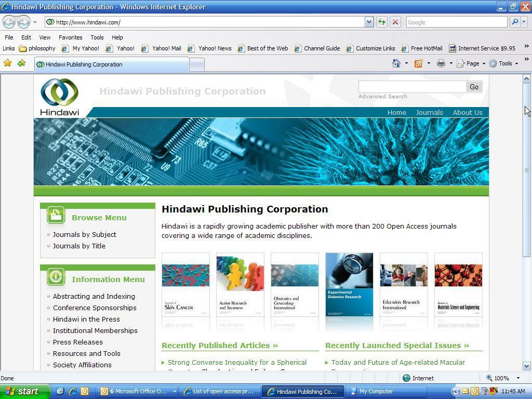The height and width of the screenshot is (399, 532).
Task: Open the Free HotMail bookmark
Action: [x=422, y=48]
